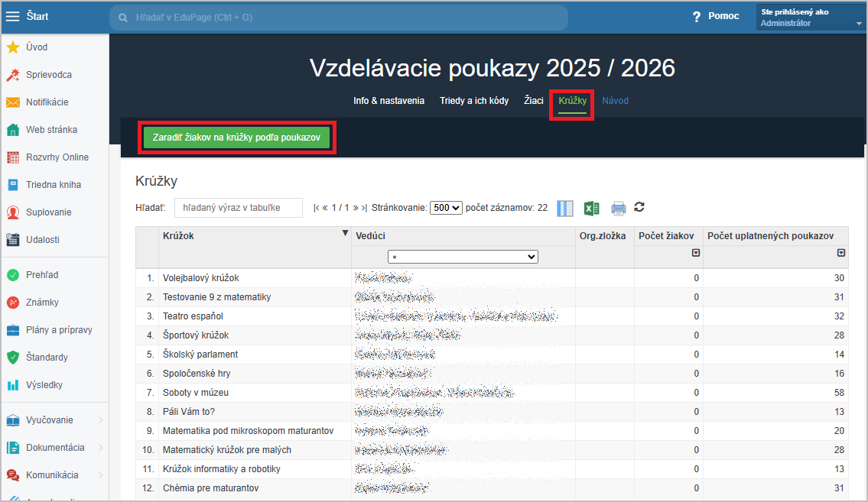Open the Vedúci filter dropdown
The image size is (868, 502).
coord(463,257)
